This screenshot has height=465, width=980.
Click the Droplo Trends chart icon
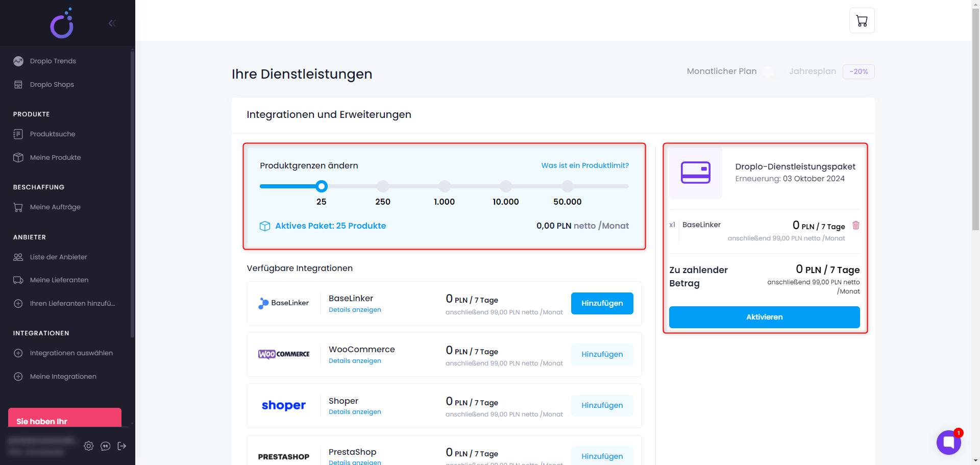click(18, 61)
